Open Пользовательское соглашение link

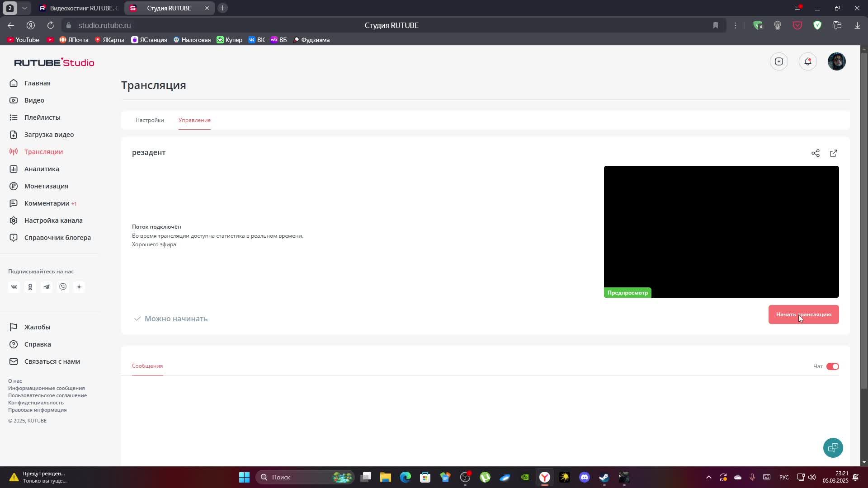tap(47, 395)
